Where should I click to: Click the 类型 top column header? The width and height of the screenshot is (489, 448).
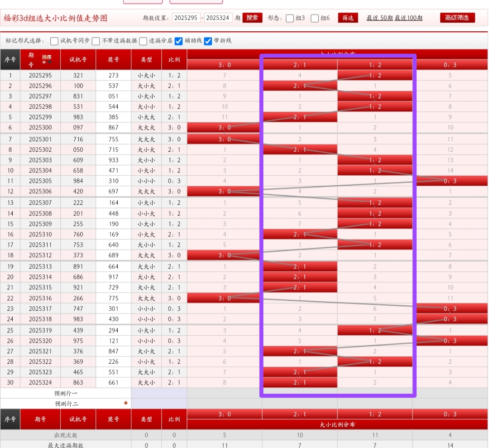pyautogui.click(x=146, y=59)
